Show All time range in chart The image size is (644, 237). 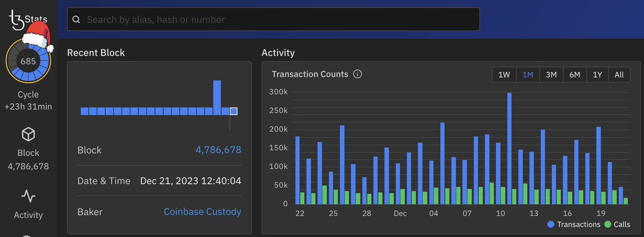(619, 75)
